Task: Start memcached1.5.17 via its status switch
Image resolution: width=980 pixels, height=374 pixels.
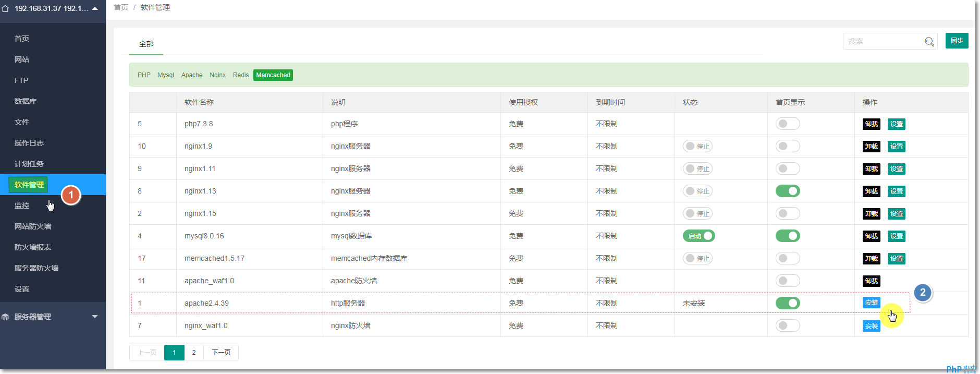Action: tap(697, 259)
